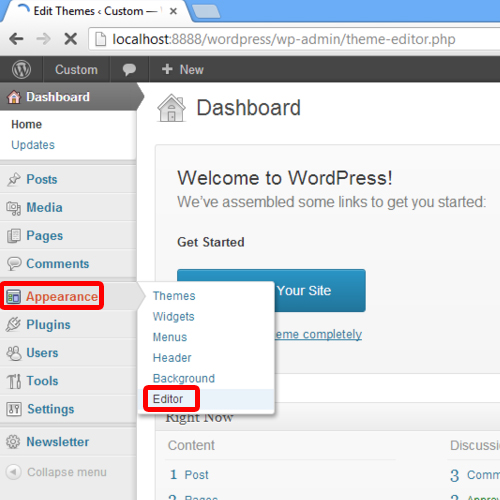This screenshot has height=500, width=500.
Task: Open the comments bubble icon in the admin bar
Action: [129, 70]
